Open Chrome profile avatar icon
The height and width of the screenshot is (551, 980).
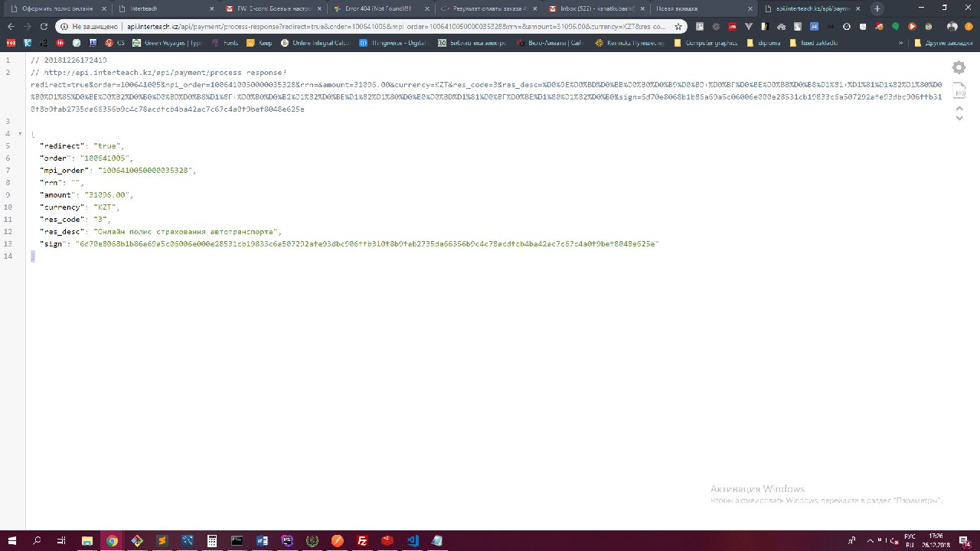tap(952, 26)
